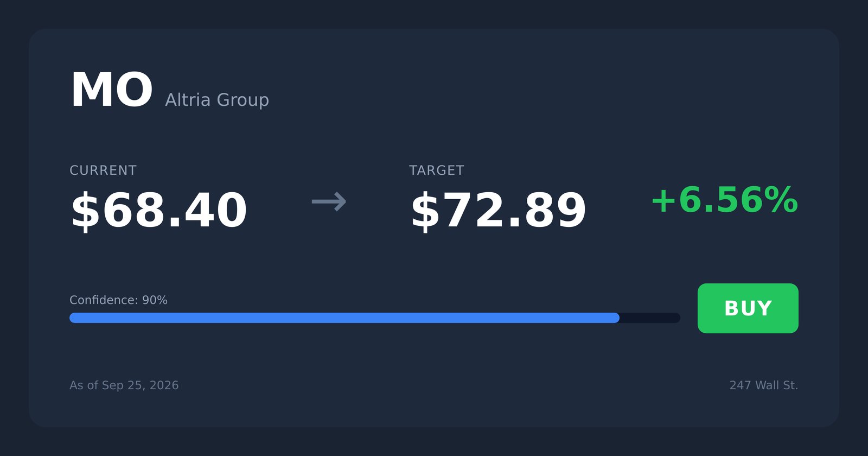The width and height of the screenshot is (868, 456).
Task: Click the arrow icon between current and target prices
Action: pyautogui.click(x=329, y=202)
